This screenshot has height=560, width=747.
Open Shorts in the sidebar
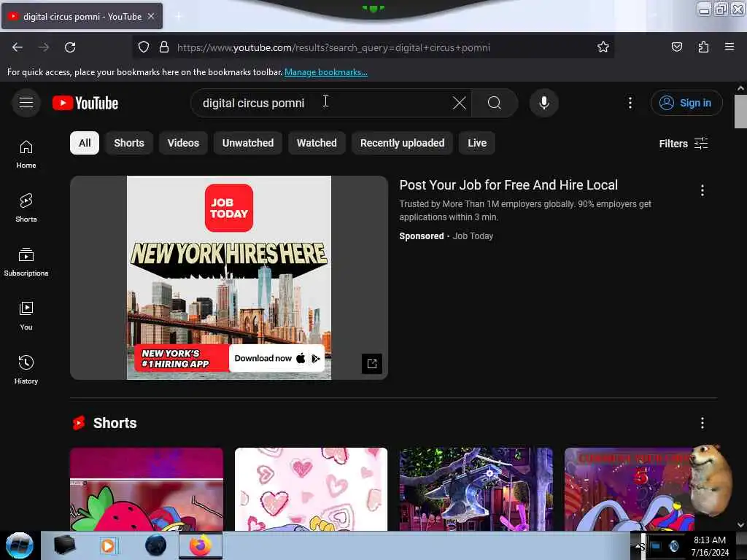click(x=26, y=208)
